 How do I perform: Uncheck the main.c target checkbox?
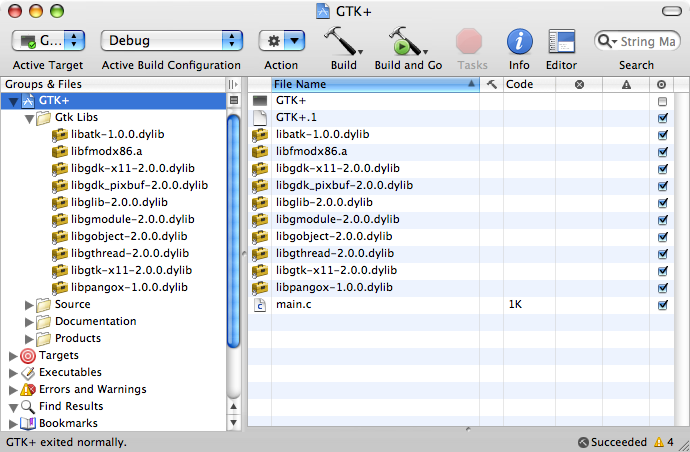pos(662,305)
